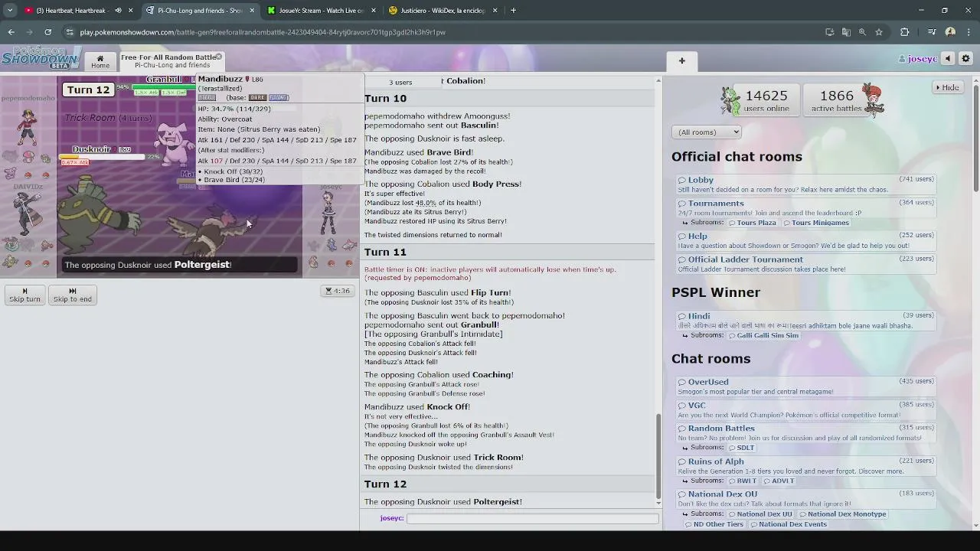Image resolution: width=980 pixels, height=551 pixels.
Task: Open the All rooms filter dropdown
Action: (x=706, y=132)
